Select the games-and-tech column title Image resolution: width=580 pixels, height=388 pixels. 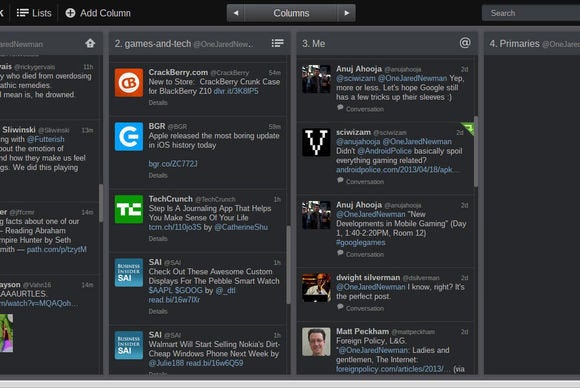(x=153, y=44)
